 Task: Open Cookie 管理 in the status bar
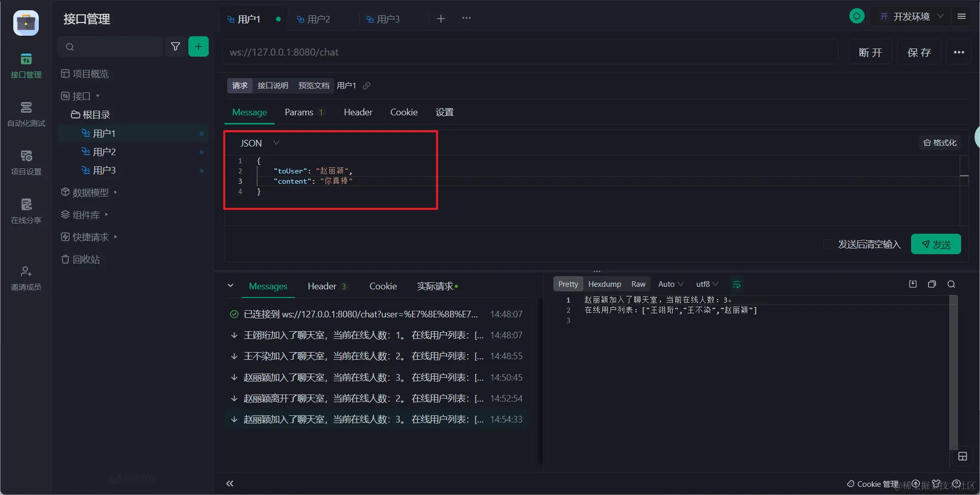coord(873,484)
